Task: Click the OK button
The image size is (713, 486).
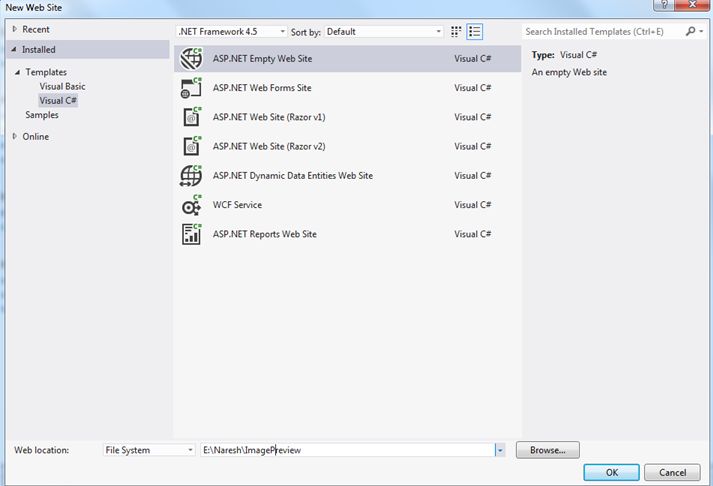Action: pos(611,472)
